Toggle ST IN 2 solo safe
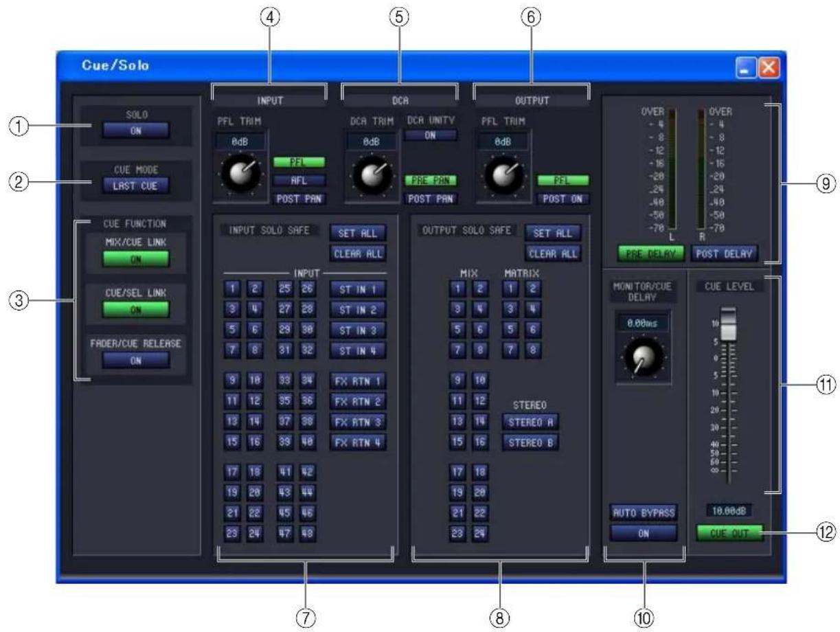 (x=357, y=308)
